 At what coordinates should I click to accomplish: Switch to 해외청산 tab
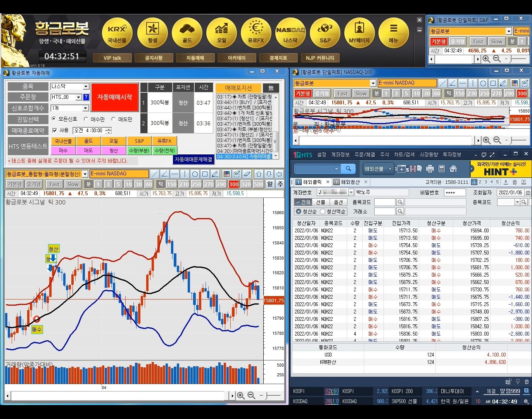(x=351, y=182)
